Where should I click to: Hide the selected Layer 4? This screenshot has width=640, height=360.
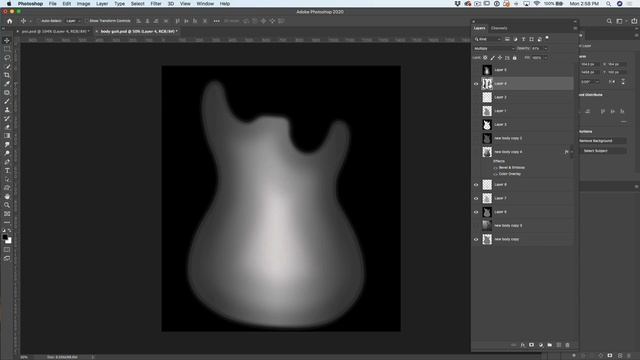coord(476,84)
